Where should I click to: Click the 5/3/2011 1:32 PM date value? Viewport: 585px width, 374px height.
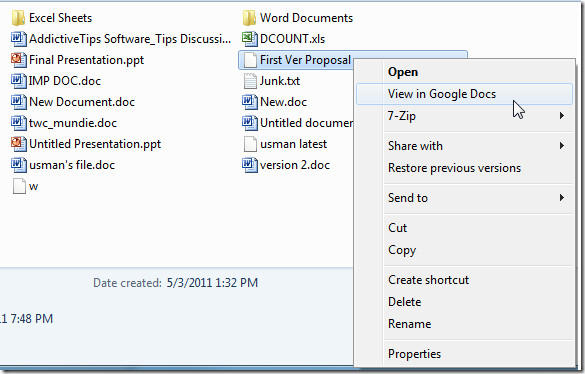tap(212, 283)
